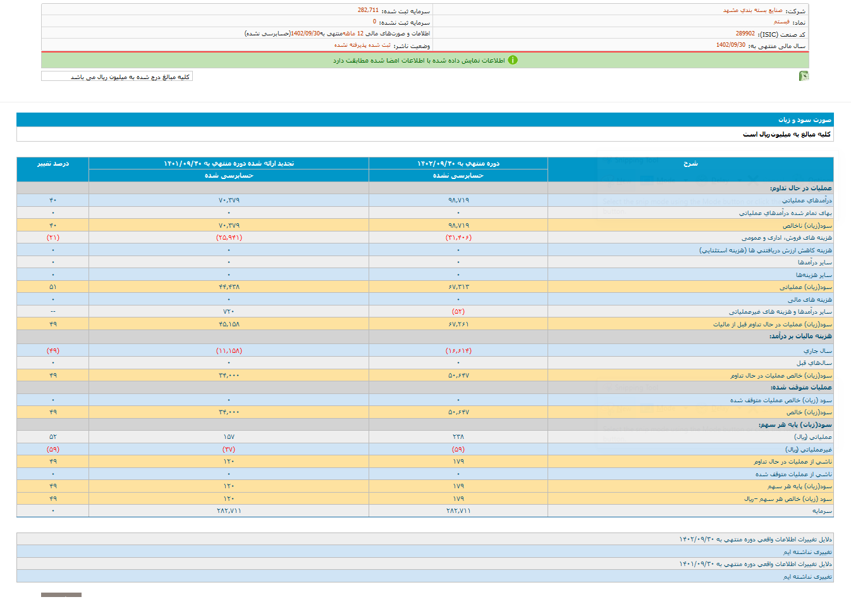Open company name link صنایع بسته بندی مشهد
851x616 pixels.
click(x=752, y=11)
